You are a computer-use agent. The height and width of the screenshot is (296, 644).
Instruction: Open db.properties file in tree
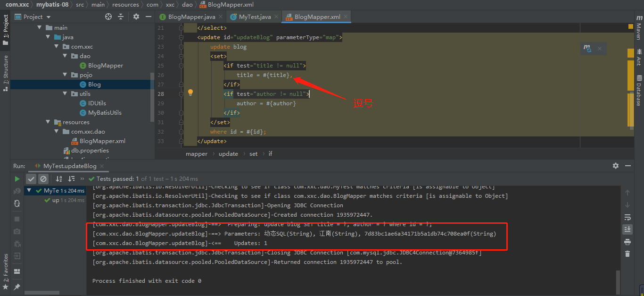(x=86, y=151)
